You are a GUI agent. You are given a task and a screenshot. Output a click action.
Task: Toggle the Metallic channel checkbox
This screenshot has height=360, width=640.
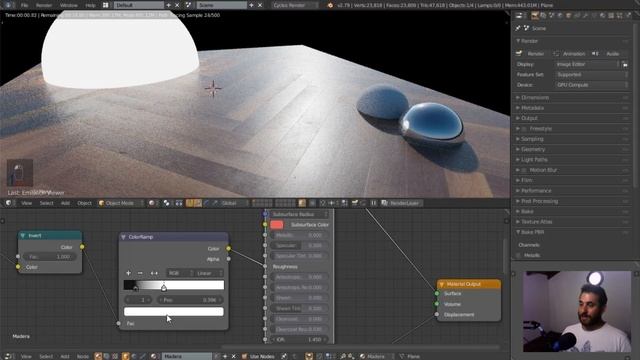pyautogui.click(x=519, y=256)
